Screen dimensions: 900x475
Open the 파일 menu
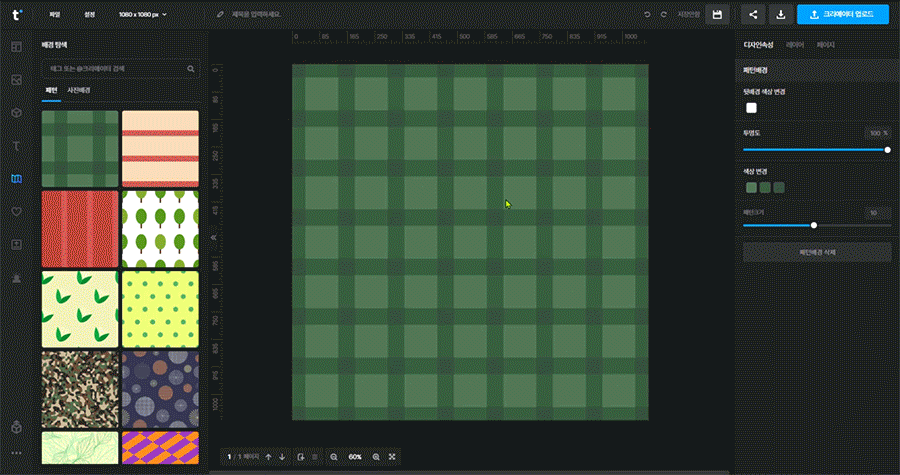click(56, 15)
